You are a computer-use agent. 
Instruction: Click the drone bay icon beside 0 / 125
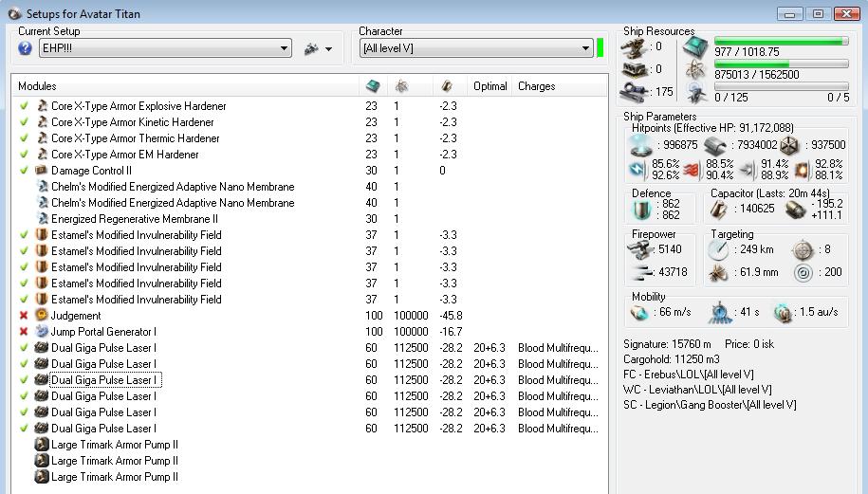click(695, 92)
